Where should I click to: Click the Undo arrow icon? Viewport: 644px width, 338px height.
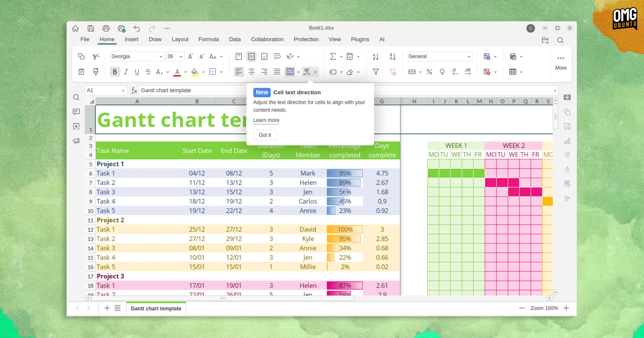(x=137, y=28)
